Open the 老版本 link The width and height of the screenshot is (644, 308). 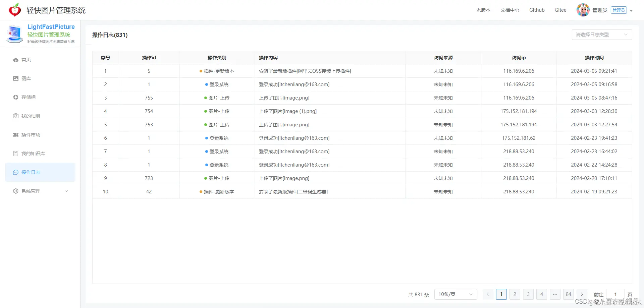click(483, 10)
